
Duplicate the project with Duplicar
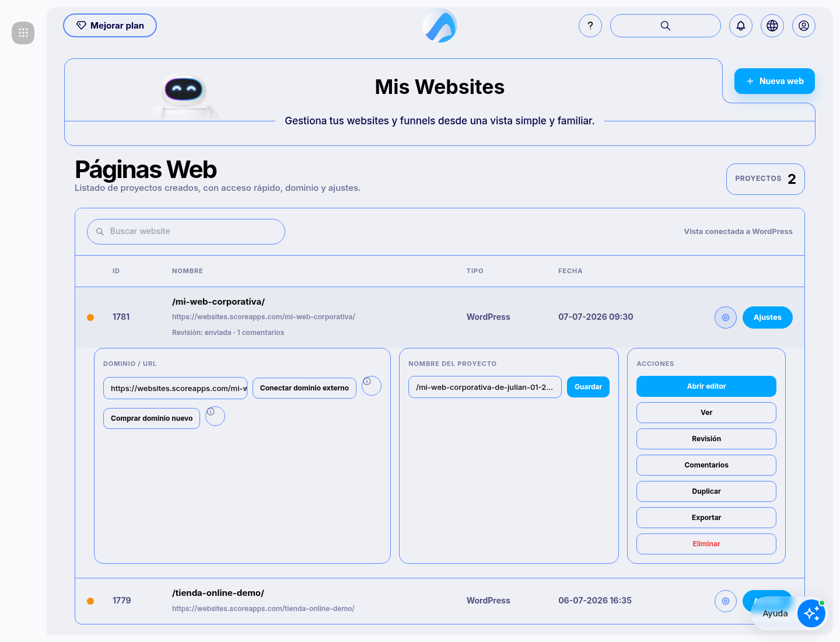tap(706, 491)
